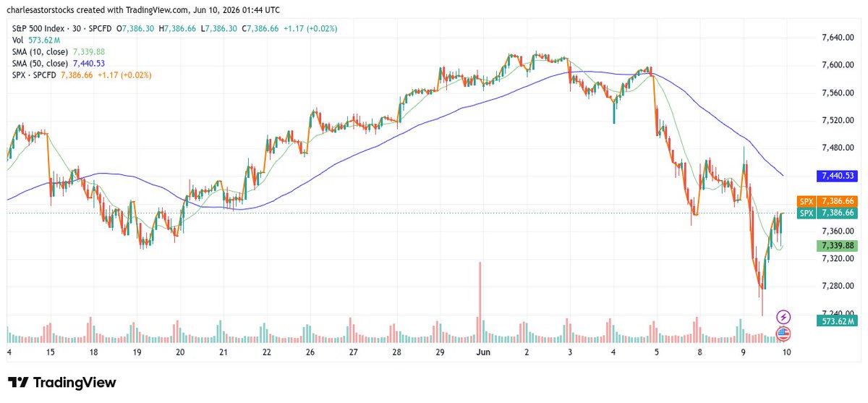
Task: Click the 7,440.53 value beside SMA (50, close)
Action: [89, 63]
